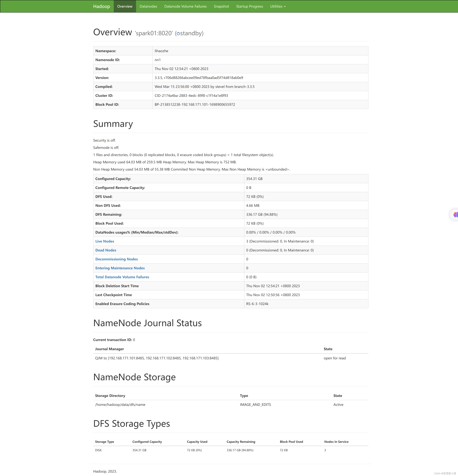Image resolution: width=458 pixels, height=476 pixels.
Task: Open Total Datanode Volume Failures link
Action: click(122, 277)
